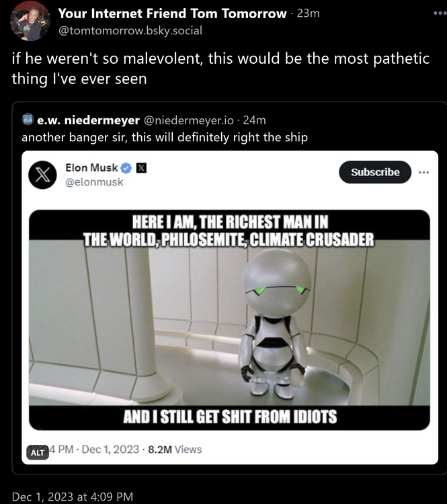The width and height of the screenshot is (447, 504).
Task: Open the three-dot menu beside Subscribe
Action: (x=423, y=172)
